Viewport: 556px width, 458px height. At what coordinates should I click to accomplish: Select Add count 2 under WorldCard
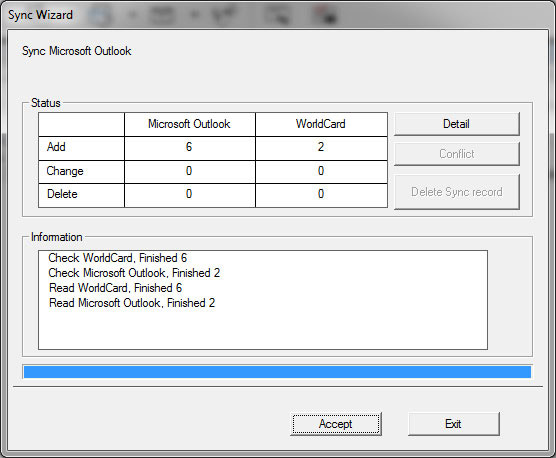click(321, 148)
